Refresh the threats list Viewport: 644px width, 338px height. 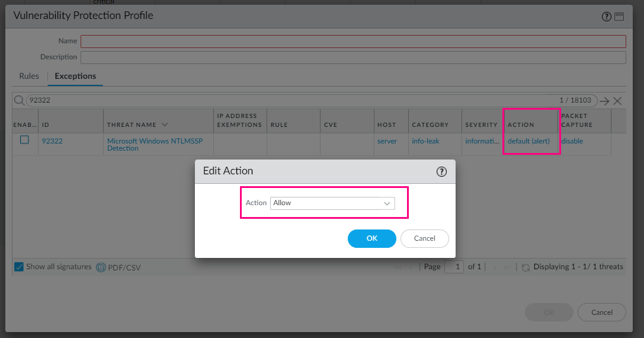[526, 267]
